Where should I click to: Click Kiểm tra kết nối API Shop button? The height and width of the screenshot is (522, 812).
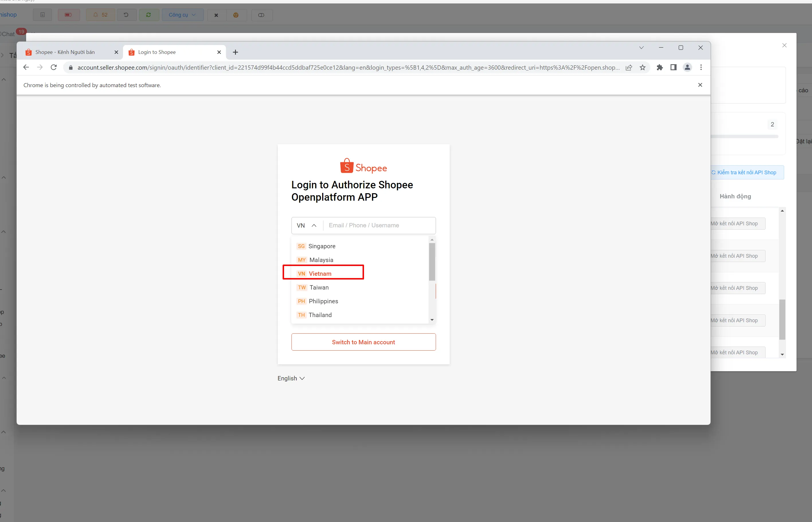(x=747, y=173)
